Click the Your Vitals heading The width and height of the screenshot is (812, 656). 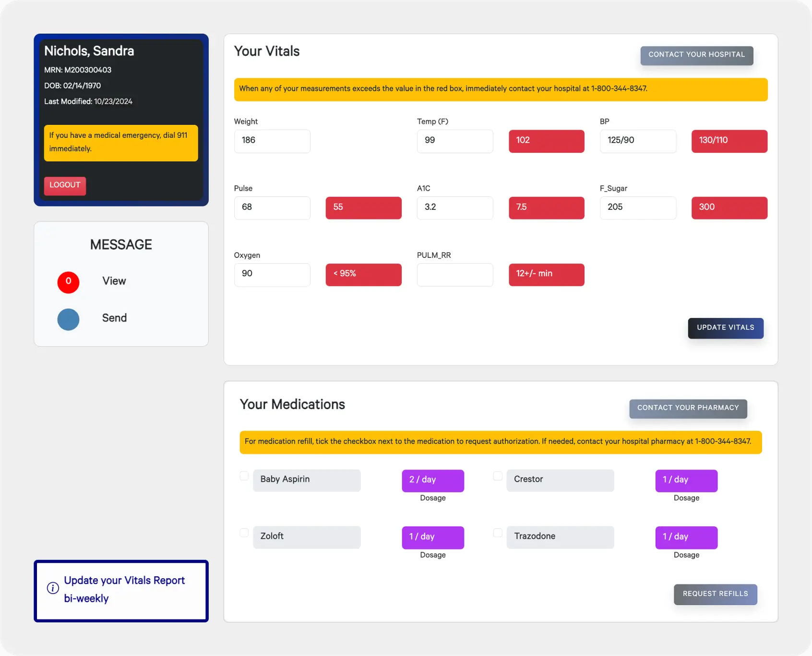click(267, 51)
